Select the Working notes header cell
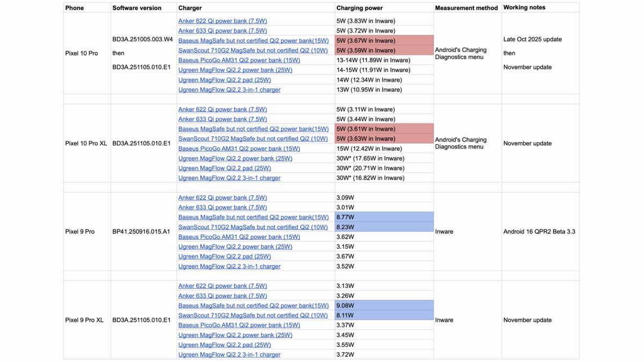This screenshot has width=644, height=362. (524, 8)
